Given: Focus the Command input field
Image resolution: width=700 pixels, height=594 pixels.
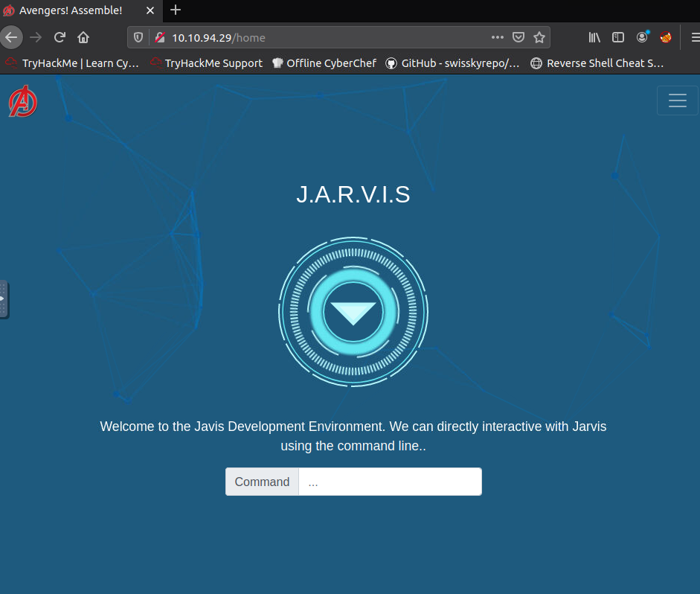Looking at the screenshot, I should pos(391,482).
